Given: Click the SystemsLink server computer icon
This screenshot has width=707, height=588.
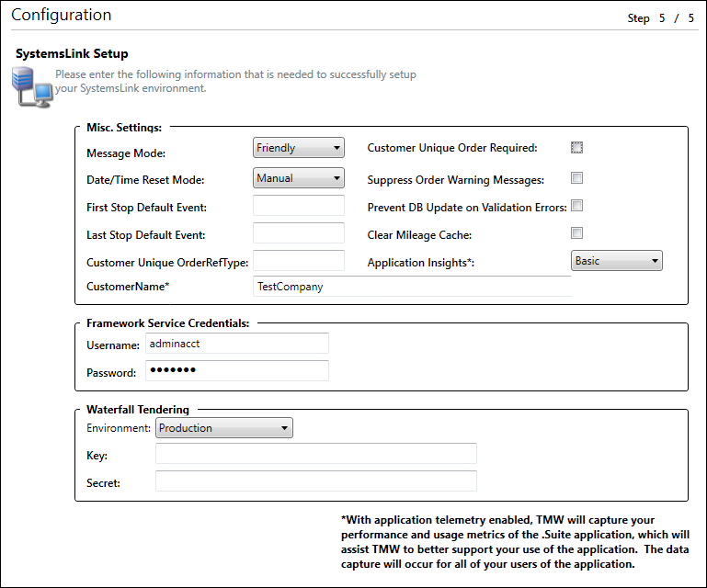Looking at the screenshot, I should [x=29, y=86].
